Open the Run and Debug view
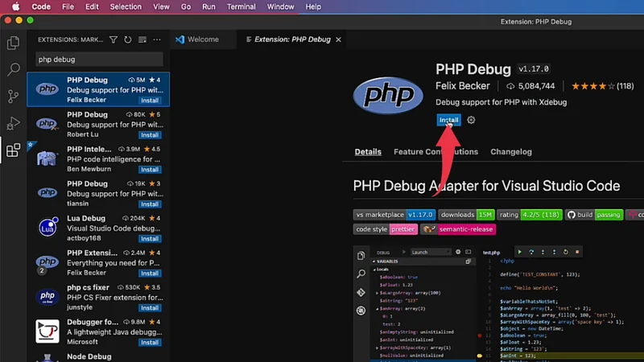This screenshot has height=362, width=644. [x=13, y=123]
